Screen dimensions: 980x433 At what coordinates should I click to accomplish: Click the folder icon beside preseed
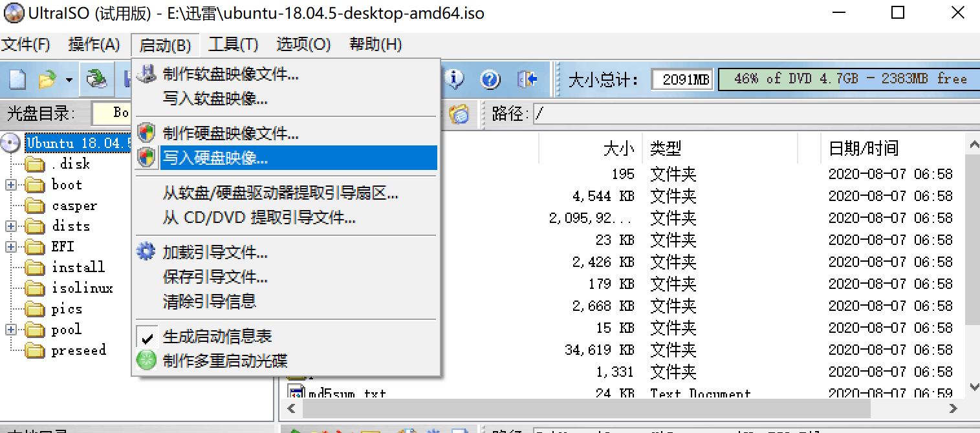tap(34, 350)
